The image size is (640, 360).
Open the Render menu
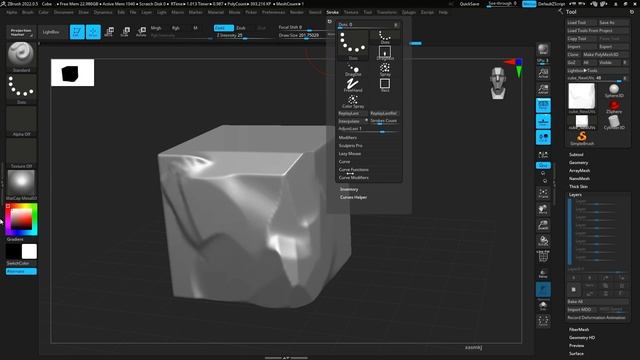[x=297, y=12]
